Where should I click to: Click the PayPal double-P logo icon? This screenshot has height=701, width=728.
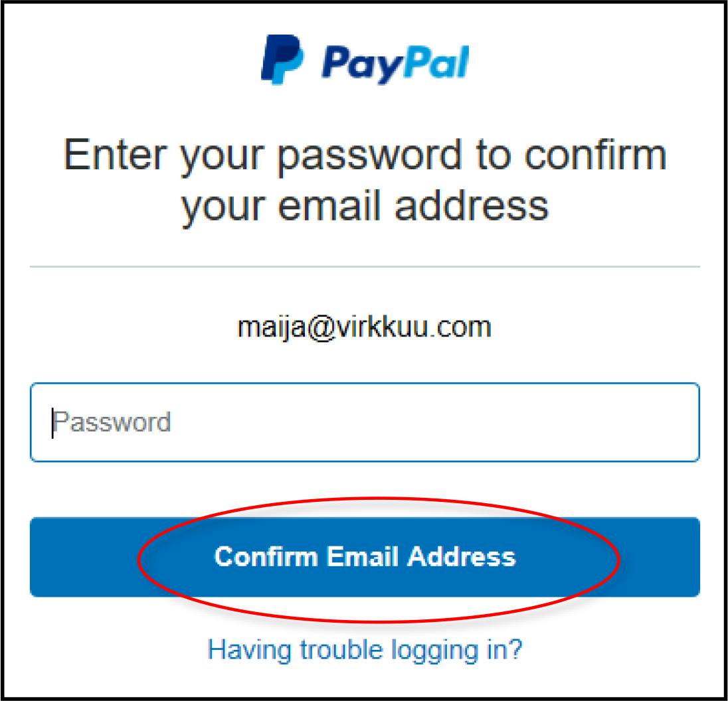pyautogui.click(x=282, y=59)
